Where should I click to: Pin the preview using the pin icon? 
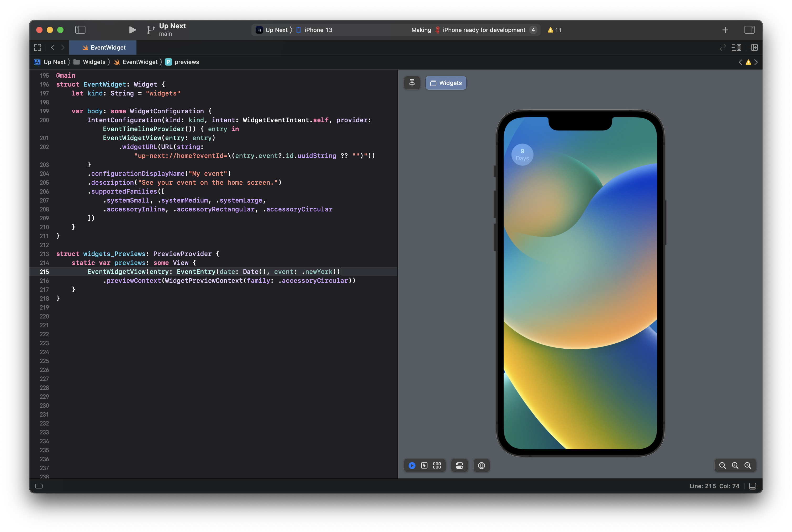412,83
